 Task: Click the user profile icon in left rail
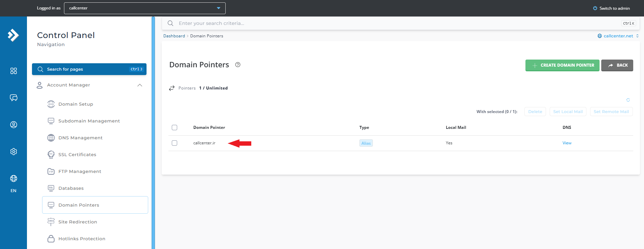pyautogui.click(x=13, y=125)
